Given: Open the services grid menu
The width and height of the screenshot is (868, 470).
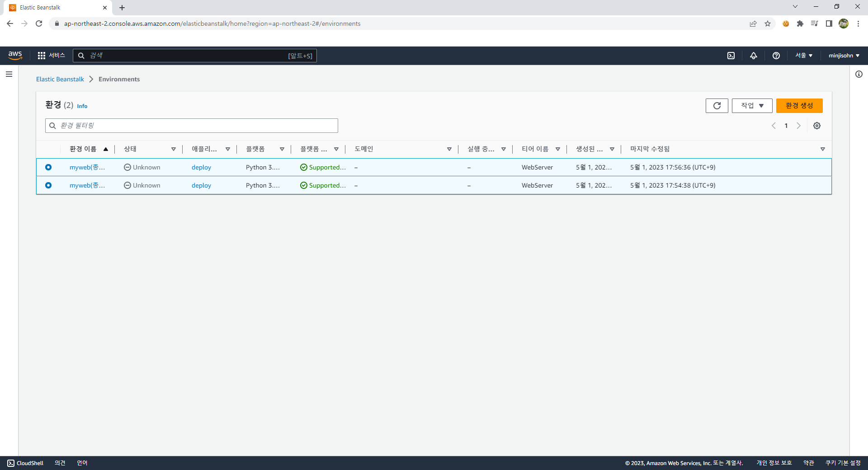Looking at the screenshot, I should (x=42, y=56).
